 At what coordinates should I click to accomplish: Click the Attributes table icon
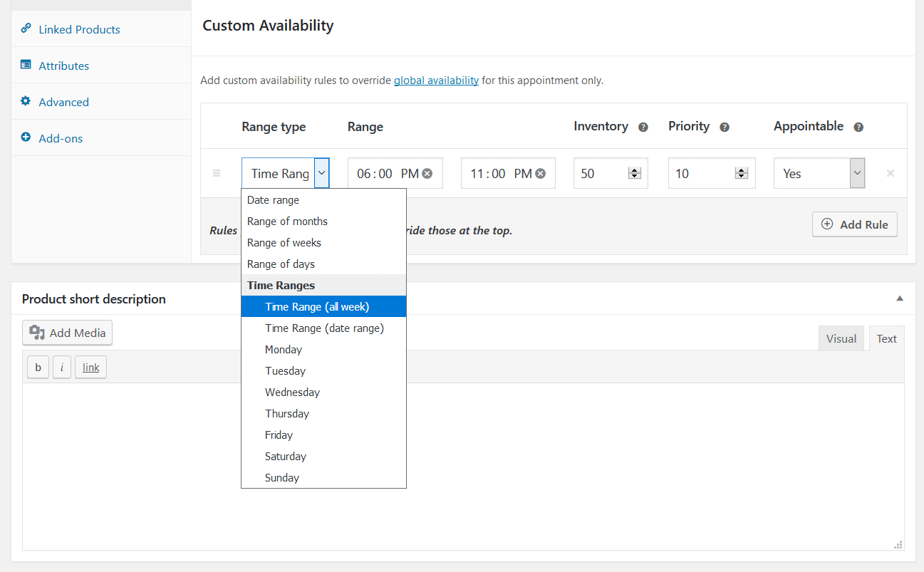[x=26, y=65]
